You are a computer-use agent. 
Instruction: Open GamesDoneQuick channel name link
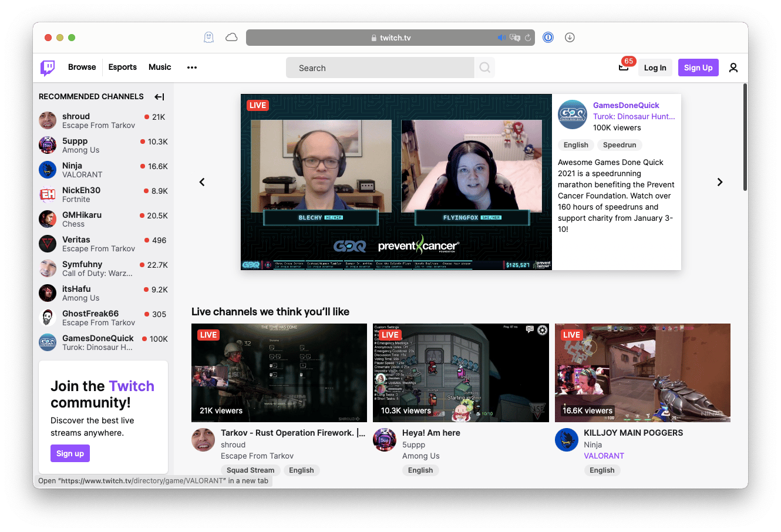coord(626,105)
